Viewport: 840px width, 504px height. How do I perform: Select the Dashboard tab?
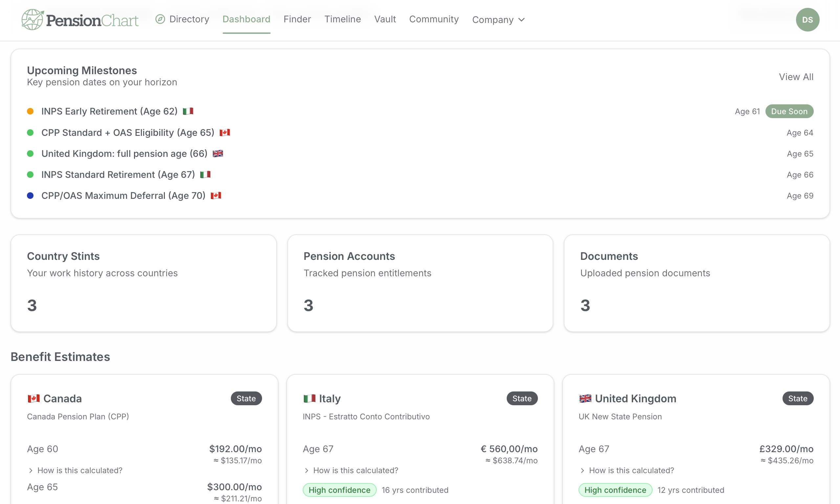coord(246,19)
